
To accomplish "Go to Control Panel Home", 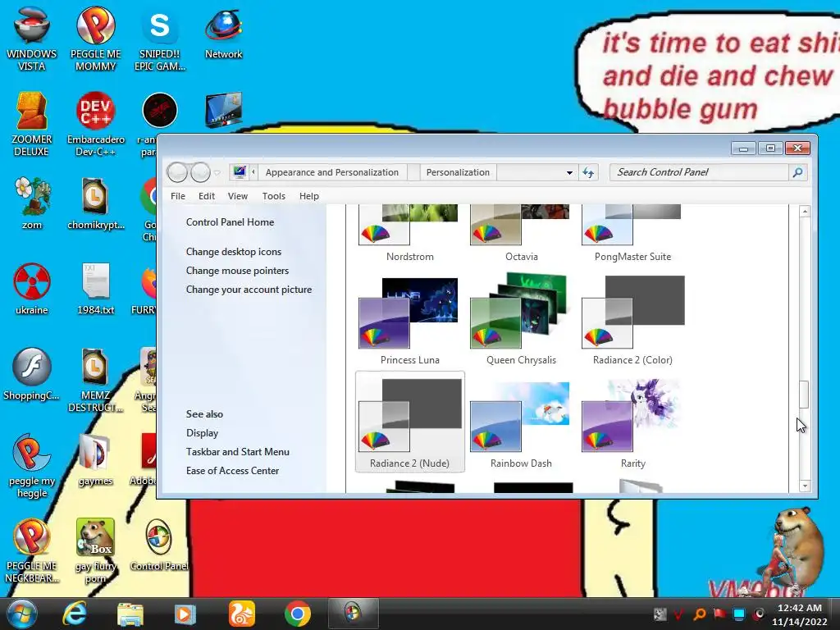I will pos(230,222).
